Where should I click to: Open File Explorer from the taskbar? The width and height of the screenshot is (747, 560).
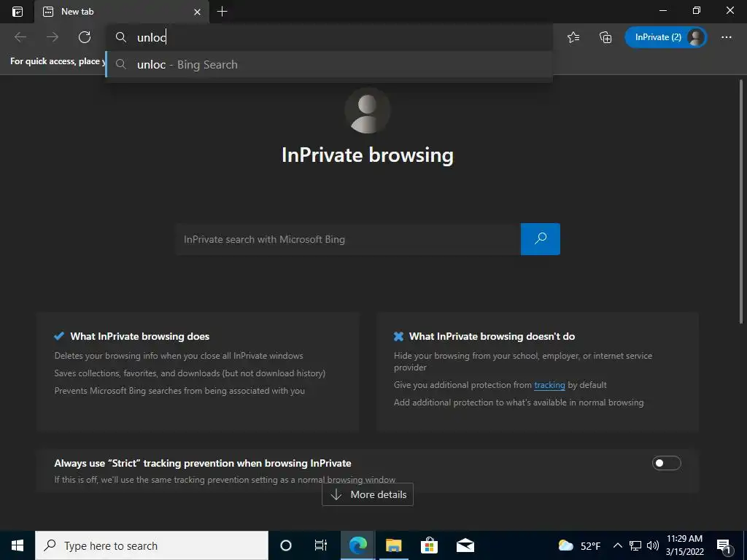pos(393,545)
